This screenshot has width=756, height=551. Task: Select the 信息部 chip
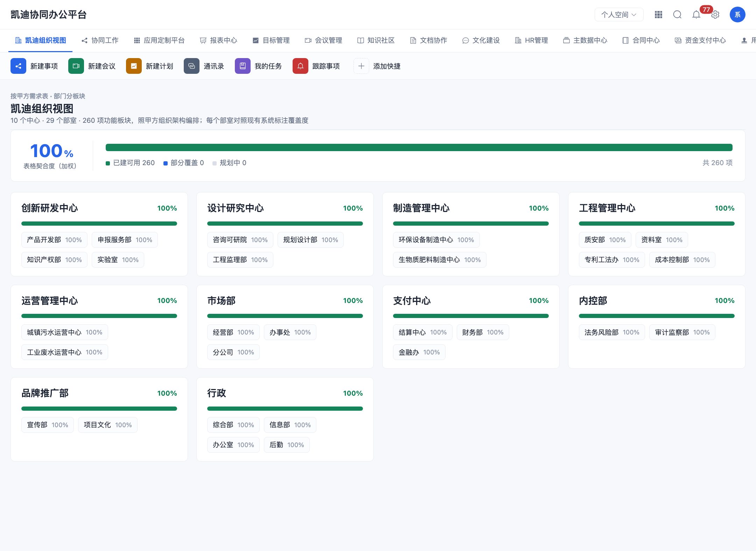(290, 425)
